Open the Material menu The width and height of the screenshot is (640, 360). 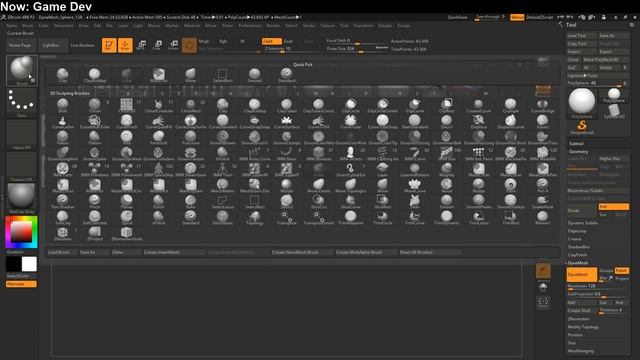192,26
